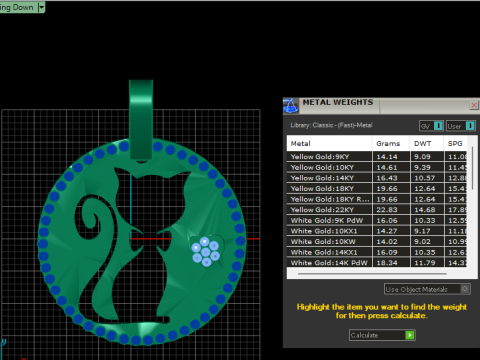The width and height of the screenshot is (480, 360).
Task: Sort by Grams column header
Action: (391, 143)
